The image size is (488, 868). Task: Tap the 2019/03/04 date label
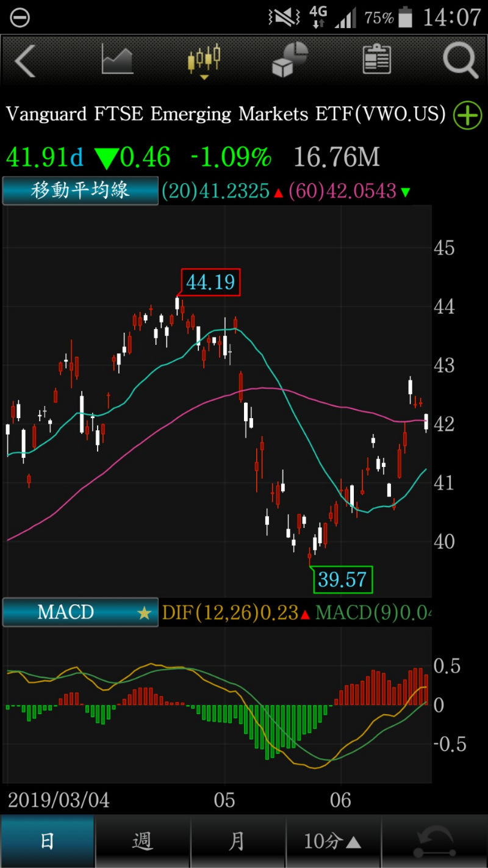[59, 800]
